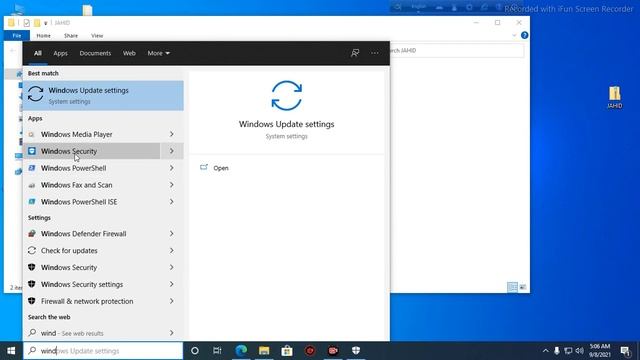The image size is (640, 360).
Task: Expand Windows Security app result arrow
Action: (172, 151)
